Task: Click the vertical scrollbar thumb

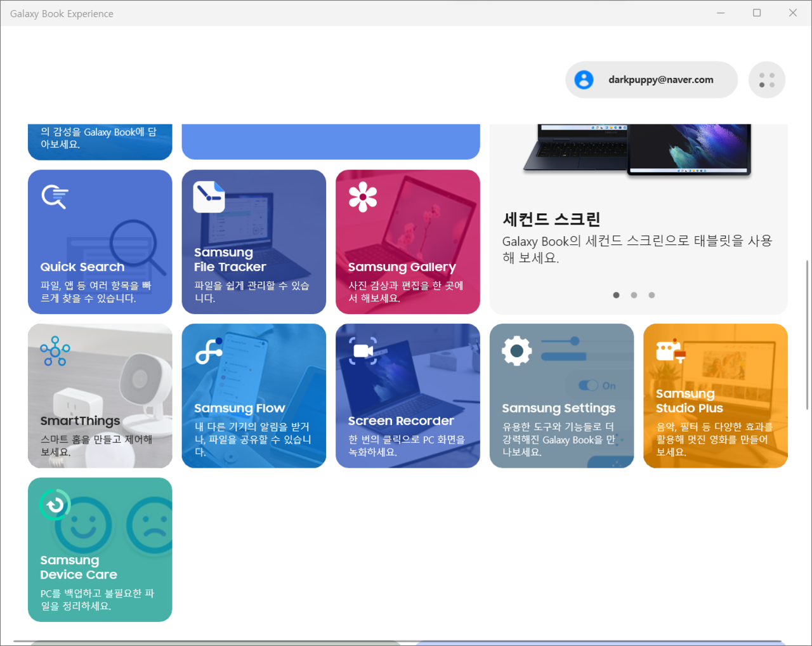Action: 807,334
